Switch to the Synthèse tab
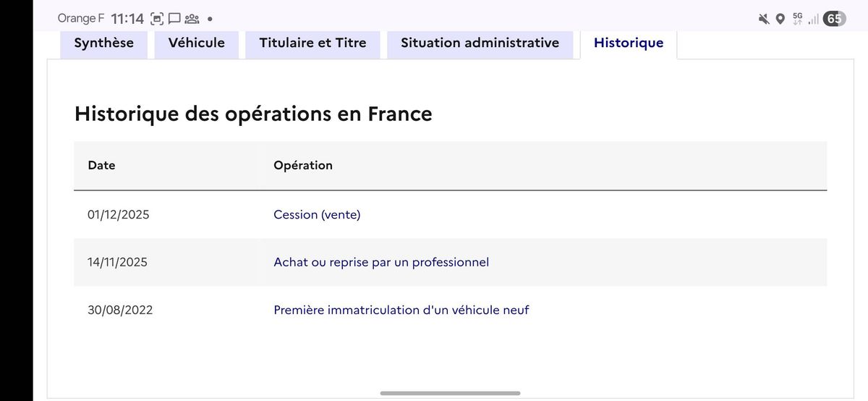The image size is (868, 401). [x=104, y=43]
